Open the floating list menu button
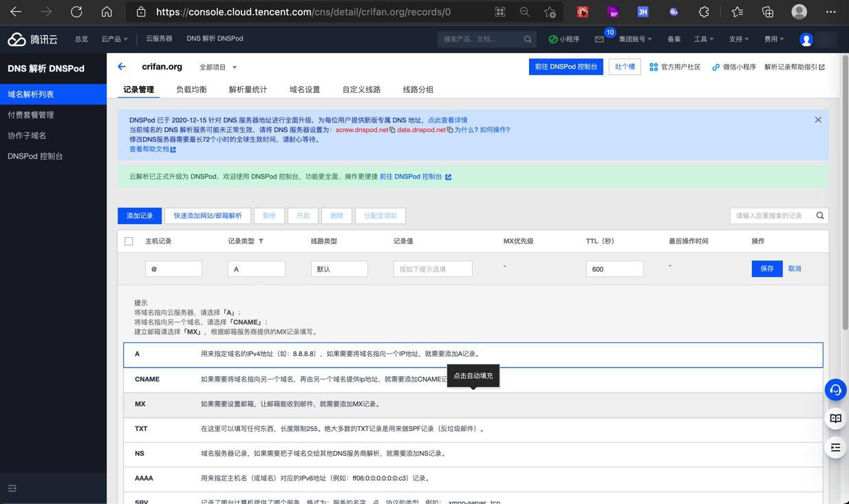Screen dimensions: 849x504 [835, 448]
